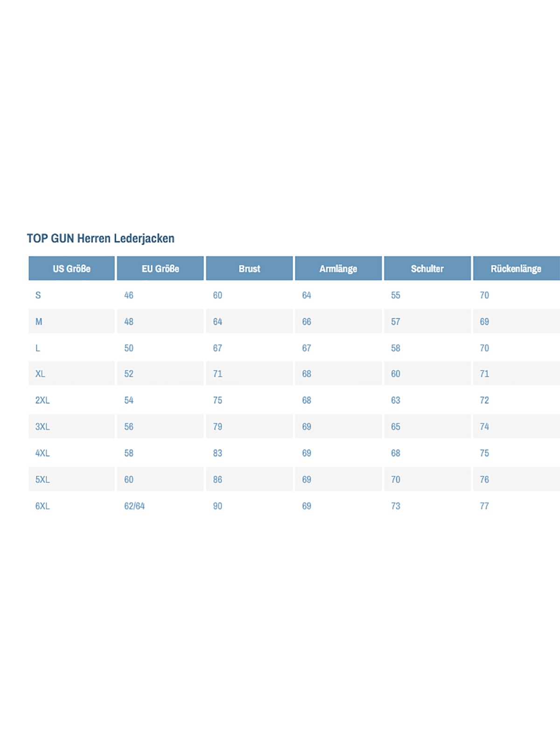Select the S size row label
Viewport: 560px width, 747px height.
click(38, 295)
